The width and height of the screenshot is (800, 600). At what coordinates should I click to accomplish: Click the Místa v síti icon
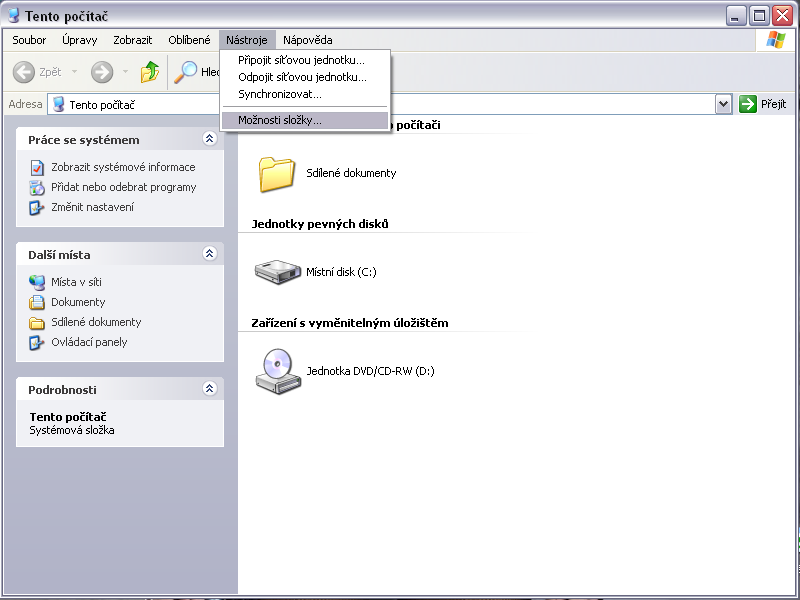pos(37,282)
